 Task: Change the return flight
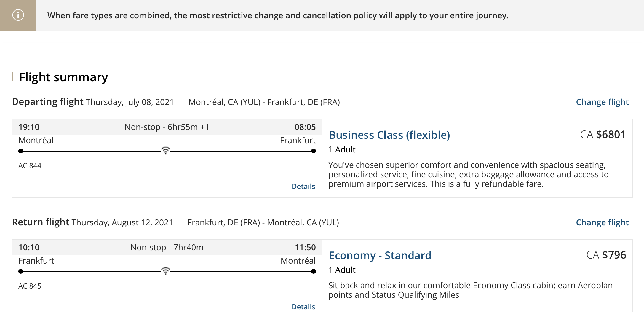click(602, 222)
